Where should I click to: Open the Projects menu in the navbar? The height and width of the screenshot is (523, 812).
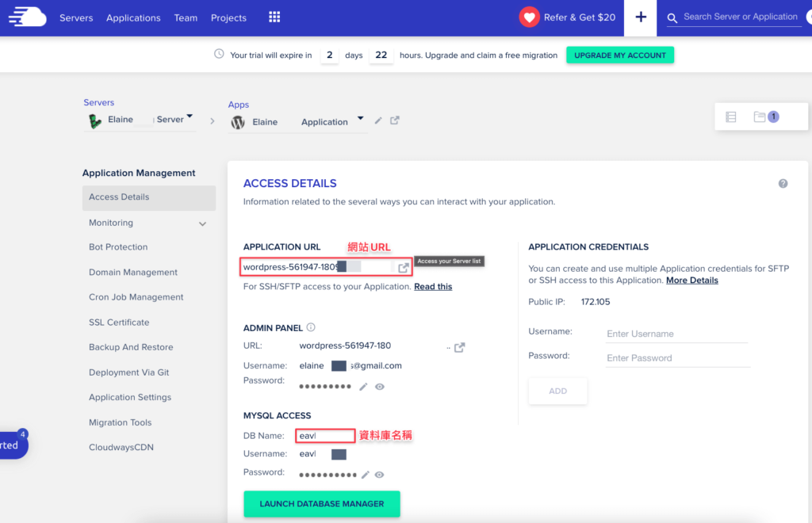(228, 17)
